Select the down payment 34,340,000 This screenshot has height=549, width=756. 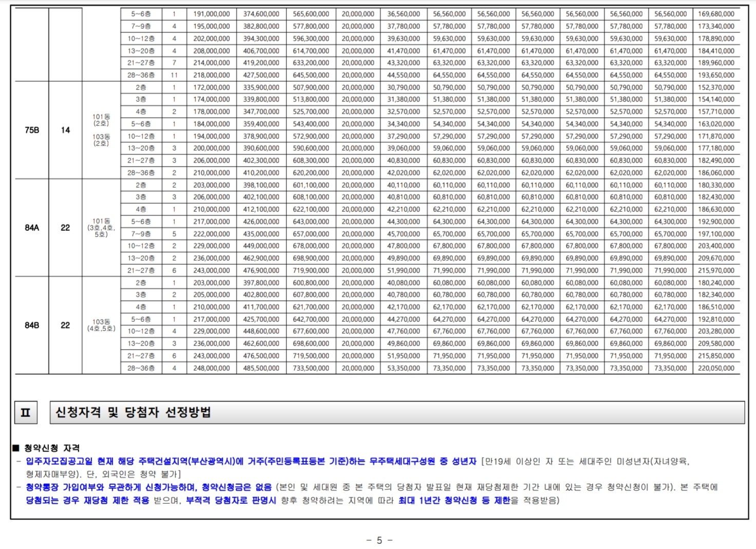tap(404, 124)
